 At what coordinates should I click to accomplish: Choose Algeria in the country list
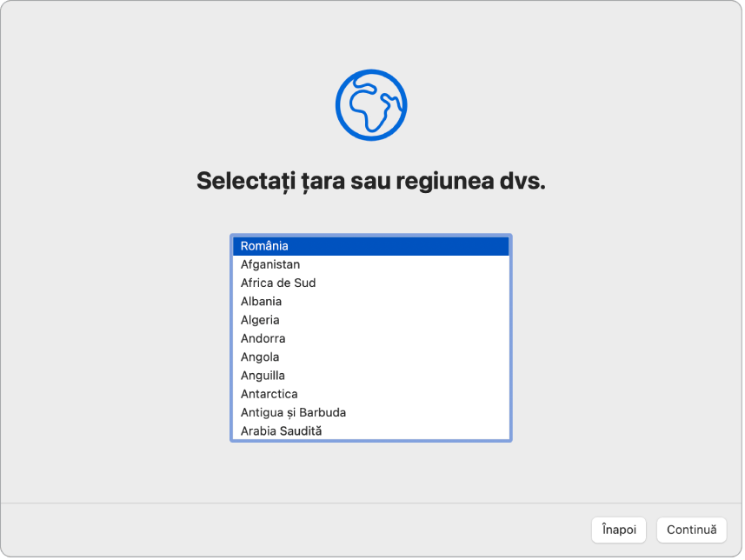click(372, 320)
